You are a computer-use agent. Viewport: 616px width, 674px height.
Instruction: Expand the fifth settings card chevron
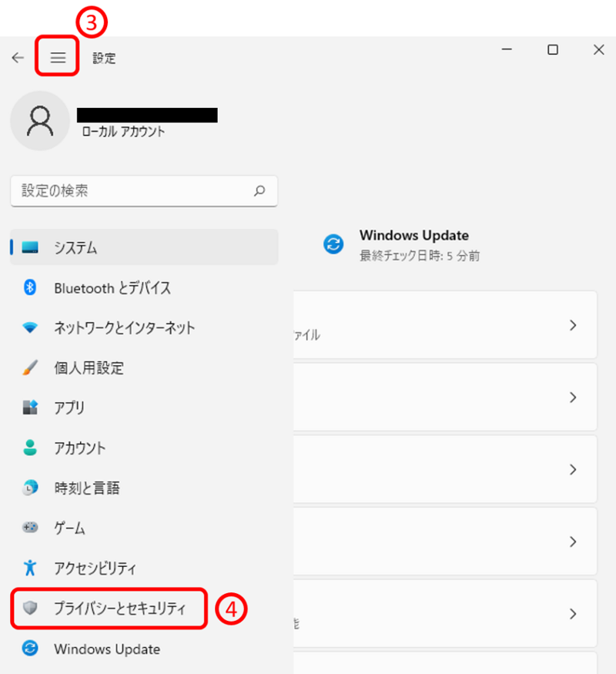tap(573, 614)
